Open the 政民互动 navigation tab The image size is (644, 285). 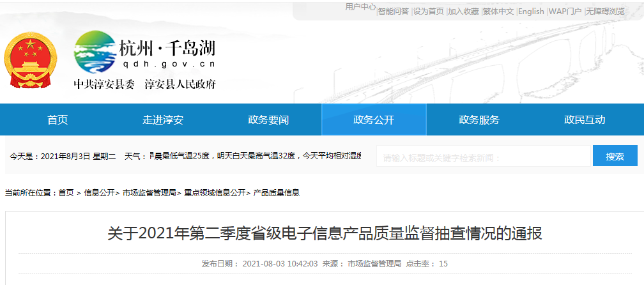(x=585, y=120)
